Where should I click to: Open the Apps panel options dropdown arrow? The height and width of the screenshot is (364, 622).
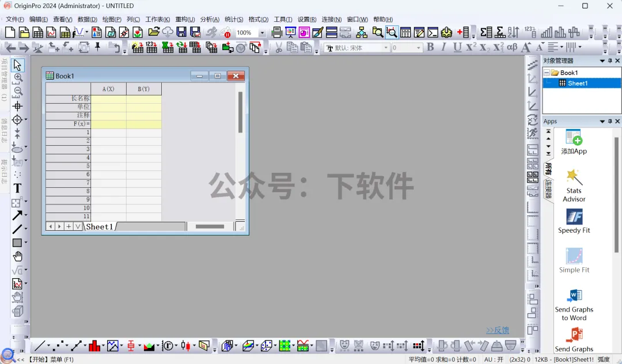coord(602,122)
